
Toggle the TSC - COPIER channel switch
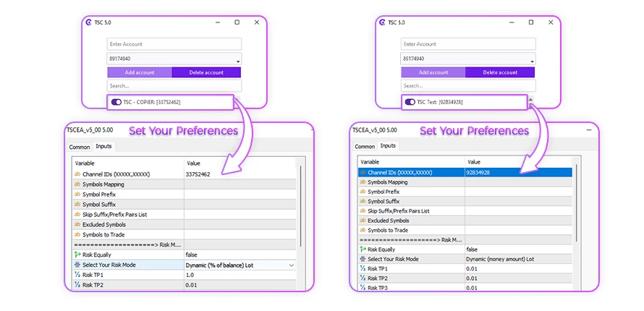pyautogui.click(x=116, y=103)
